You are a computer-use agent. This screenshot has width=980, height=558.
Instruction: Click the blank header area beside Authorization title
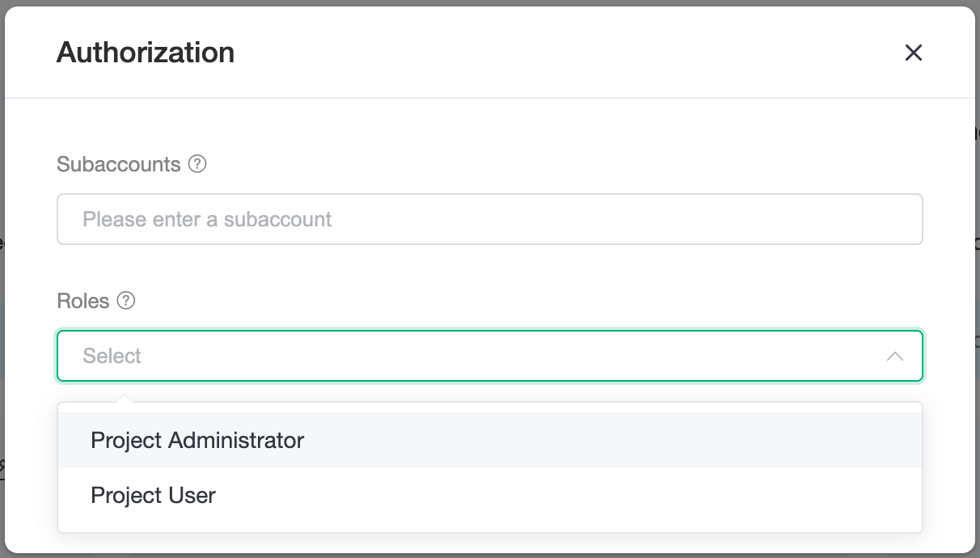point(566,53)
